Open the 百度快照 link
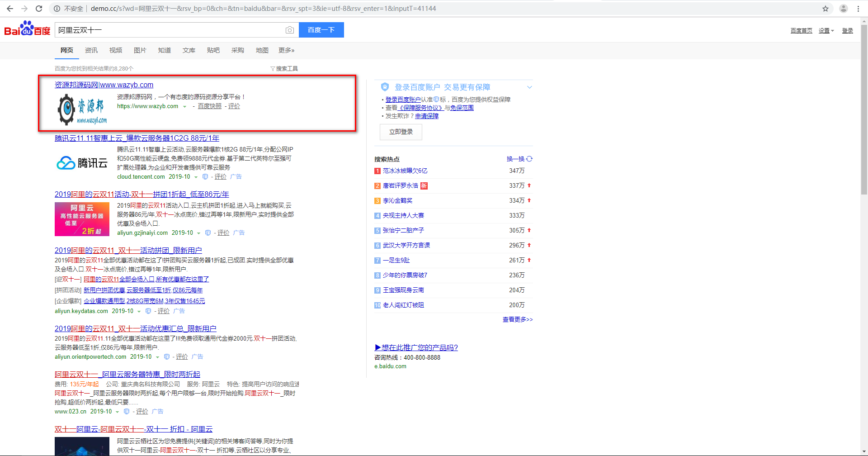The width and height of the screenshot is (868, 456). tap(210, 106)
